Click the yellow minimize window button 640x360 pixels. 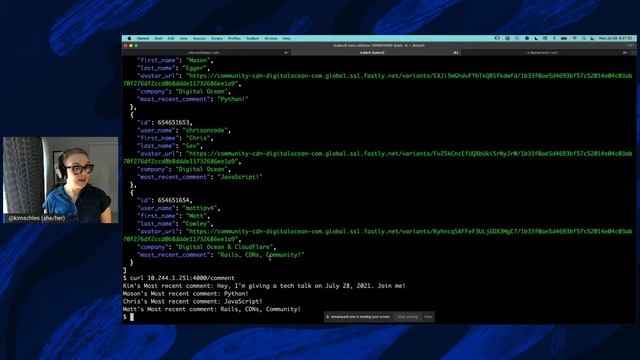(131, 46)
